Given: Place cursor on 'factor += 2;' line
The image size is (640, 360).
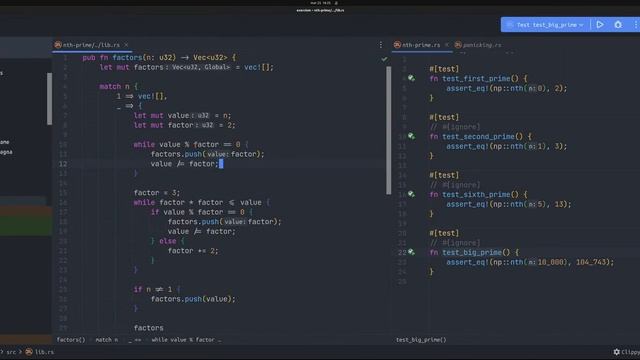Looking at the screenshot, I should coord(193,251).
